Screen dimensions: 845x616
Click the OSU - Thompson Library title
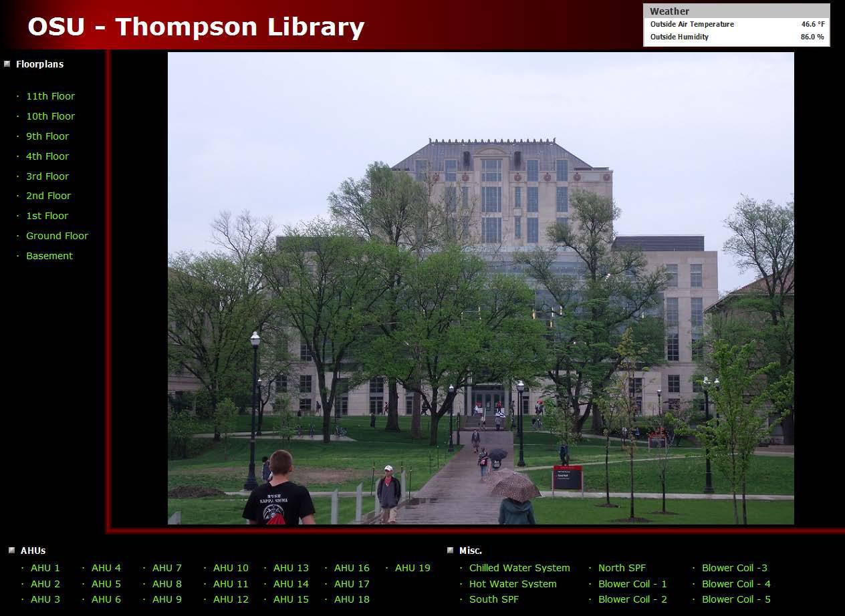[196, 27]
